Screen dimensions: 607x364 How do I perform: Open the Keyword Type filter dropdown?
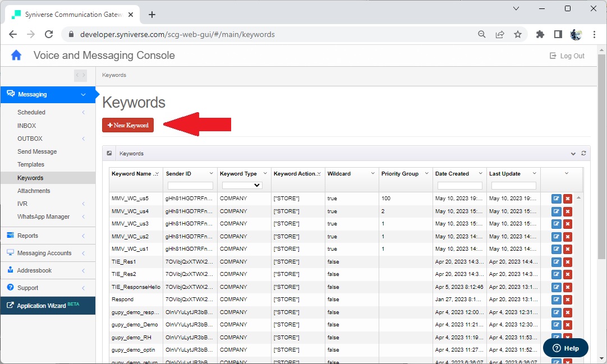242,185
